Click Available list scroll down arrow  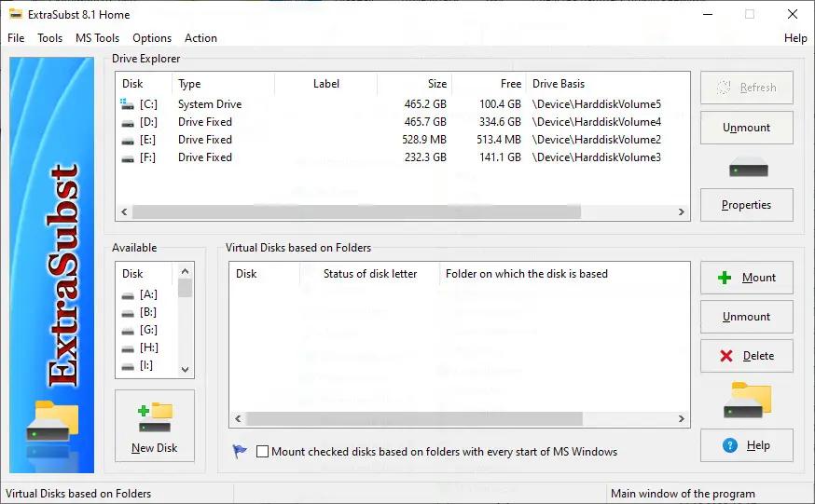coord(185,370)
